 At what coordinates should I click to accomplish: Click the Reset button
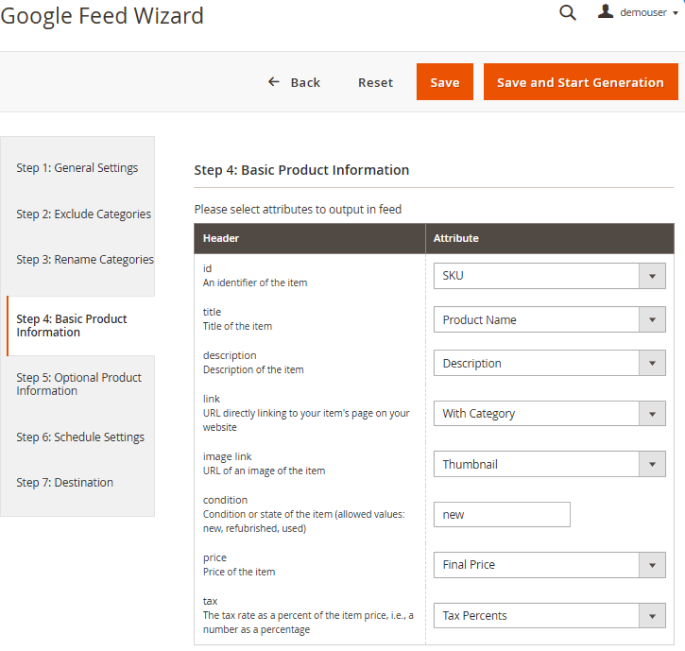pyautogui.click(x=375, y=82)
